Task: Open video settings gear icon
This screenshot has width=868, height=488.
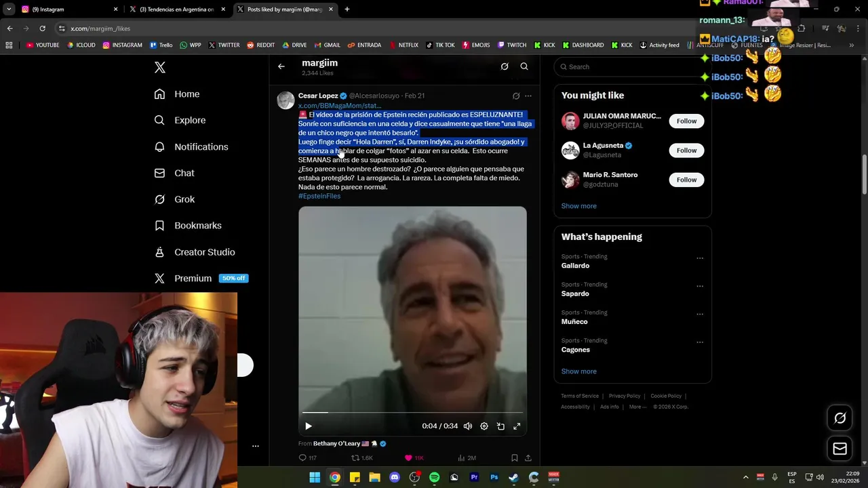Action: coord(484,426)
